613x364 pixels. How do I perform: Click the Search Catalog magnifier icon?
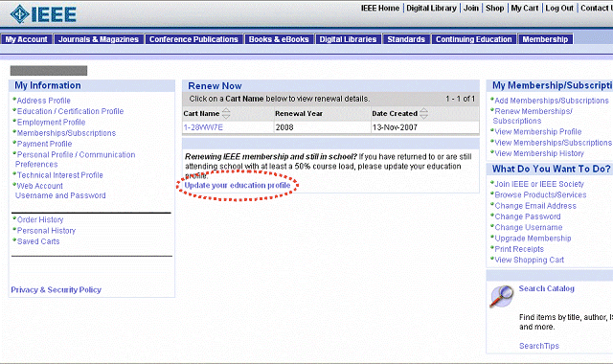click(x=502, y=296)
